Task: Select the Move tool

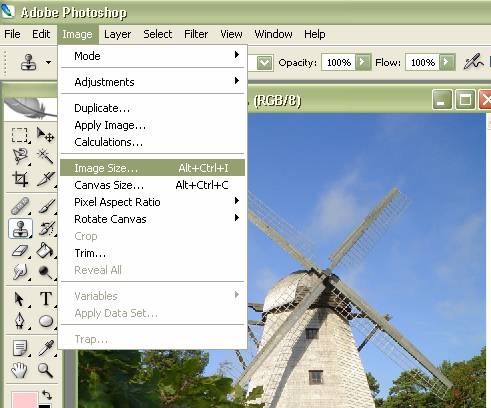Action: tap(45, 135)
